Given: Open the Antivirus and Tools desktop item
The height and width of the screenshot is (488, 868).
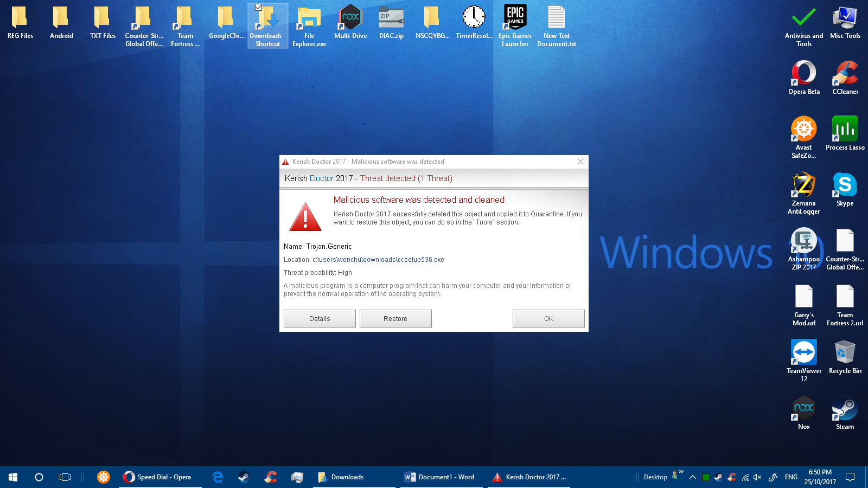Looking at the screenshot, I should click(x=804, y=26).
